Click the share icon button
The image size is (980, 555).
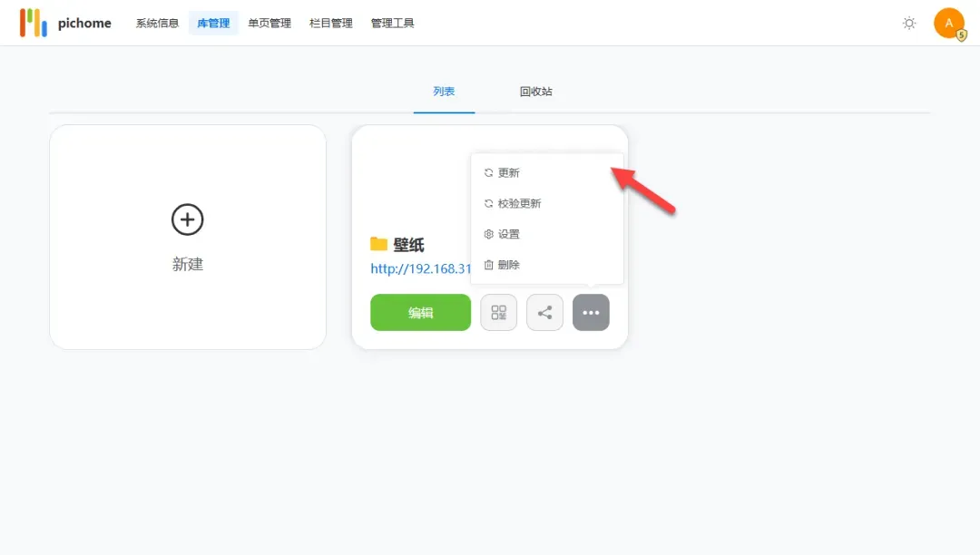(x=545, y=312)
